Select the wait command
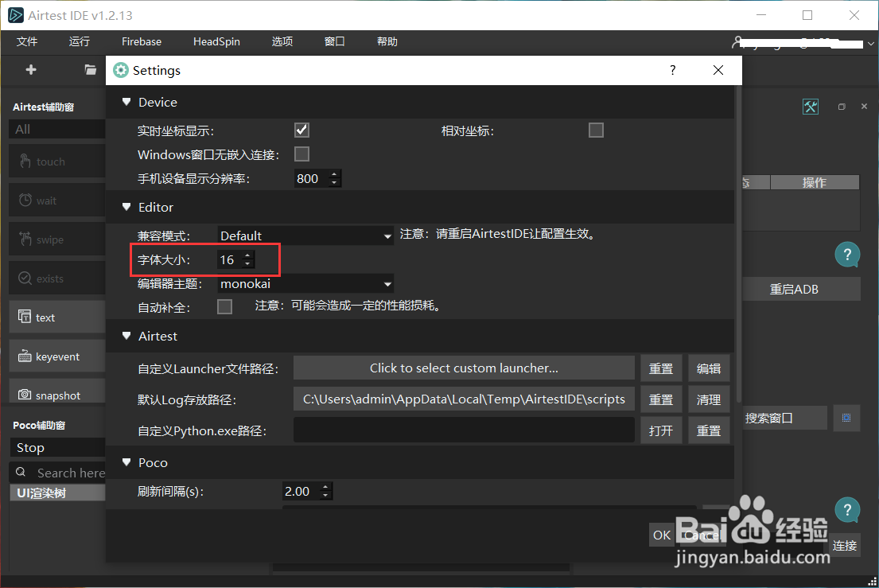Screen dimensions: 879x588 [x=57, y=200]
